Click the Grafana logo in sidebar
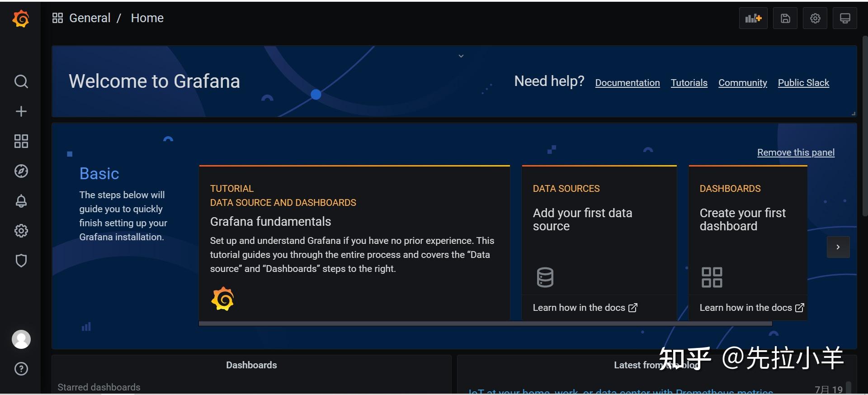The width and height of the screenshot is (868, 395). coord(21,19)
